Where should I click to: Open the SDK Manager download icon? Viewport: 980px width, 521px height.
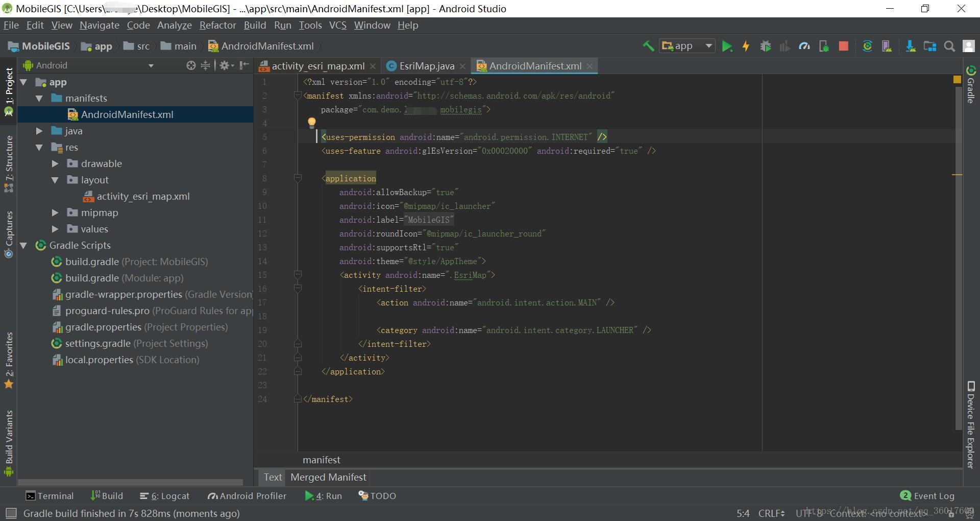coord(910,46)
